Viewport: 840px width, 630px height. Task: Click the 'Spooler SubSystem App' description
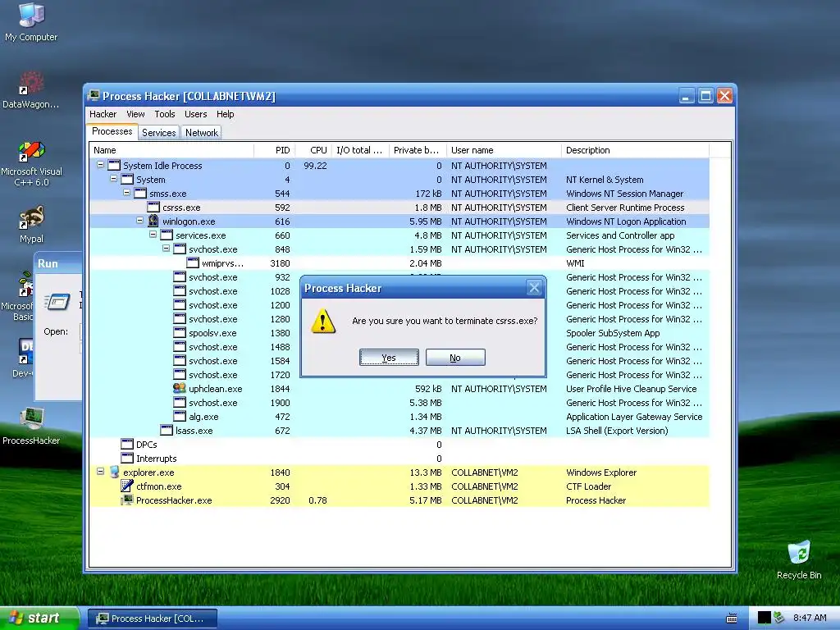tap(613, 333)
